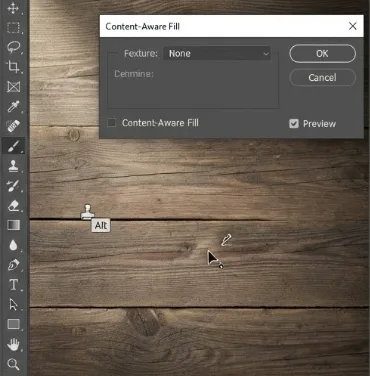Select the History Brush tool
The image size is (370, 376).
pyautogui.click(x=13, y=185)
